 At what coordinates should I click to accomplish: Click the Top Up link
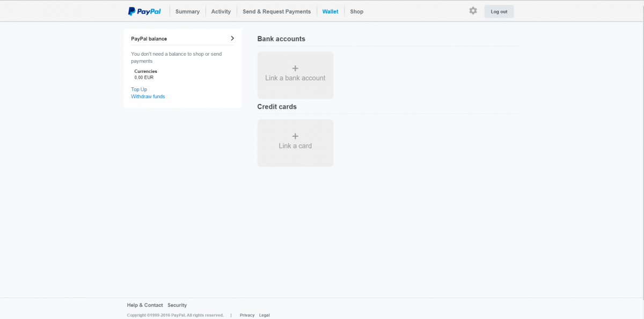click(139, 90)
